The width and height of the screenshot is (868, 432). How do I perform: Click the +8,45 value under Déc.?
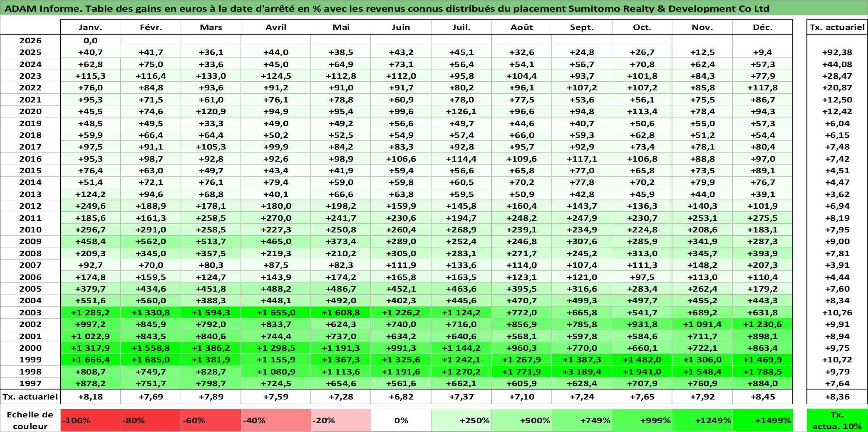763,397
